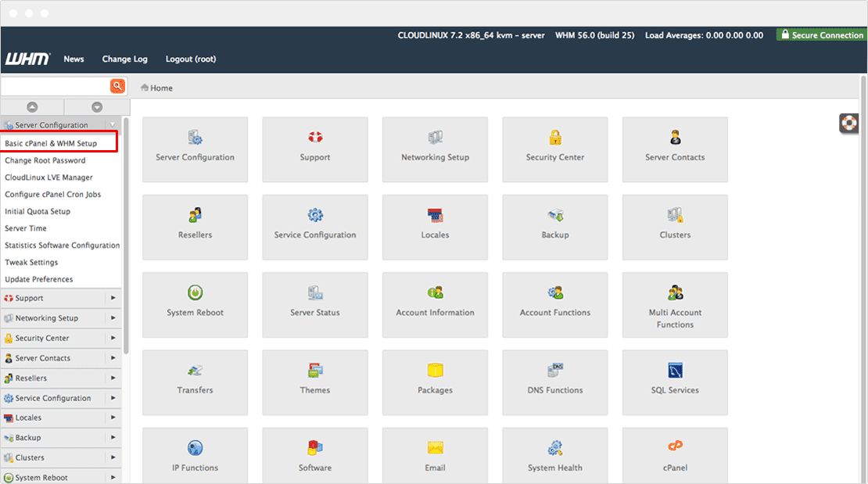Open the Server Status tile
The width and height of the screenshot is (868, 484).
coord(315,305)
